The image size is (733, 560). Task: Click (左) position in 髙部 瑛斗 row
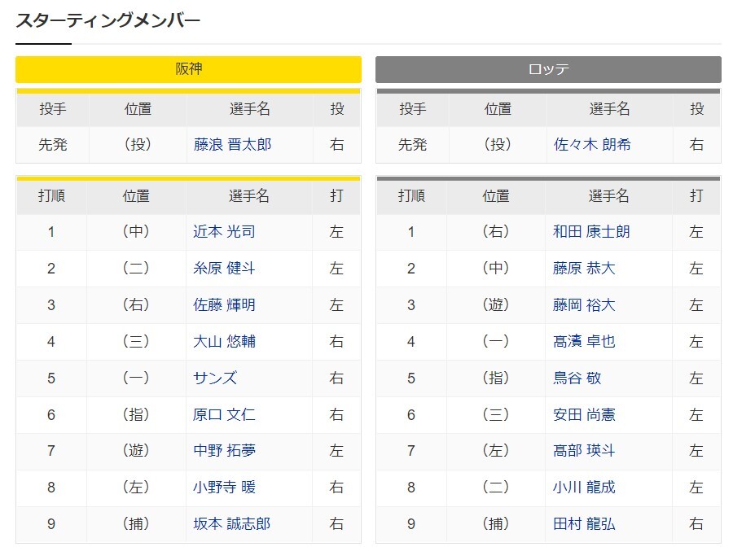click(496, 451)
